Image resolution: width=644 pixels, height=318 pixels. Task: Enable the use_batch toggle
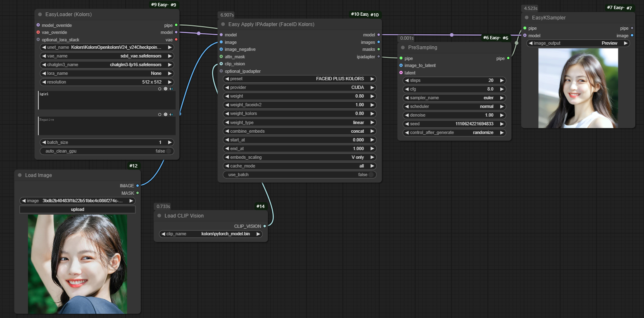pos(371,175)
